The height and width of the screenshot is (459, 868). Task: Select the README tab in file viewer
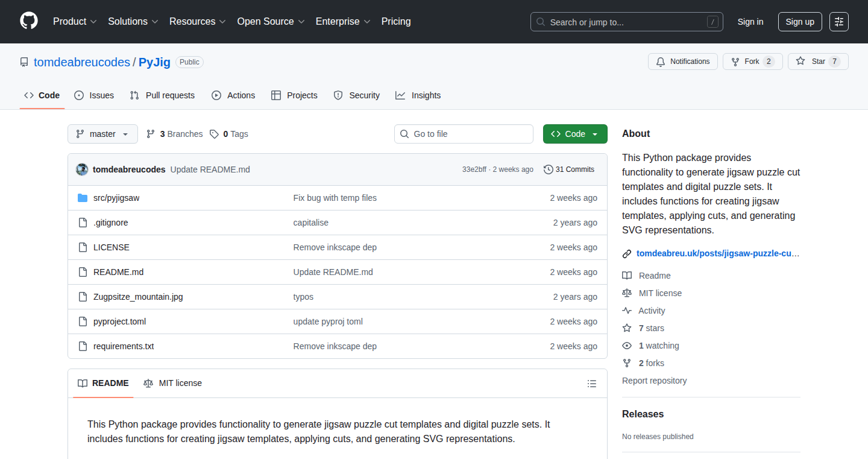[x=103, y=384]
